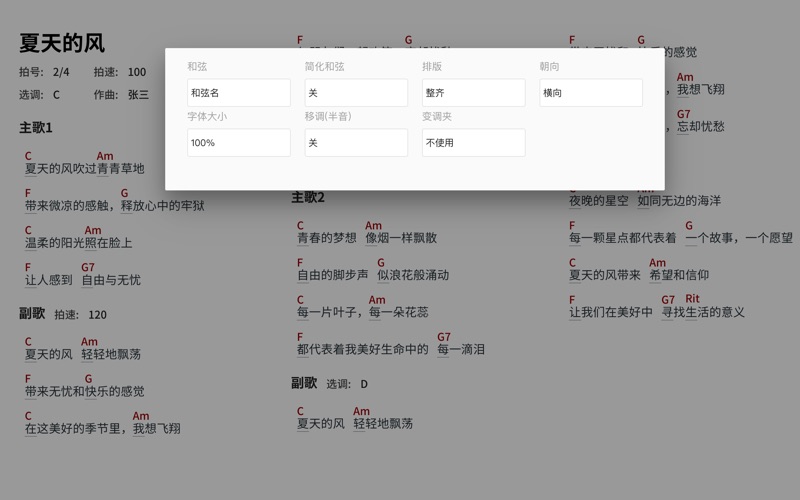Click the lyric line 温柔的阳光照在脸上
Screen dimensions: 800x500
pos(78,243)
